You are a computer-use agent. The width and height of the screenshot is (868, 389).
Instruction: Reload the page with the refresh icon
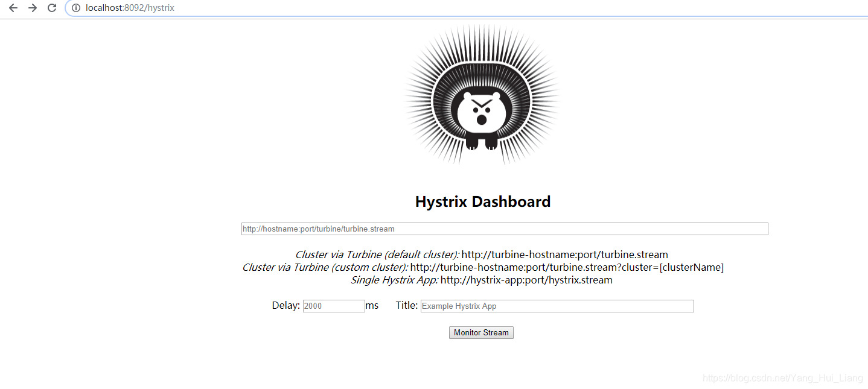52,8
